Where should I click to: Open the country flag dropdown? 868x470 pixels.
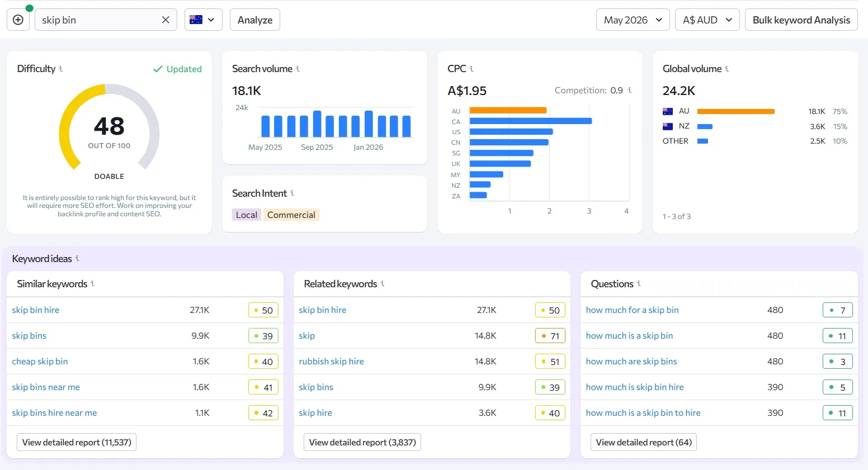[204, 20]
